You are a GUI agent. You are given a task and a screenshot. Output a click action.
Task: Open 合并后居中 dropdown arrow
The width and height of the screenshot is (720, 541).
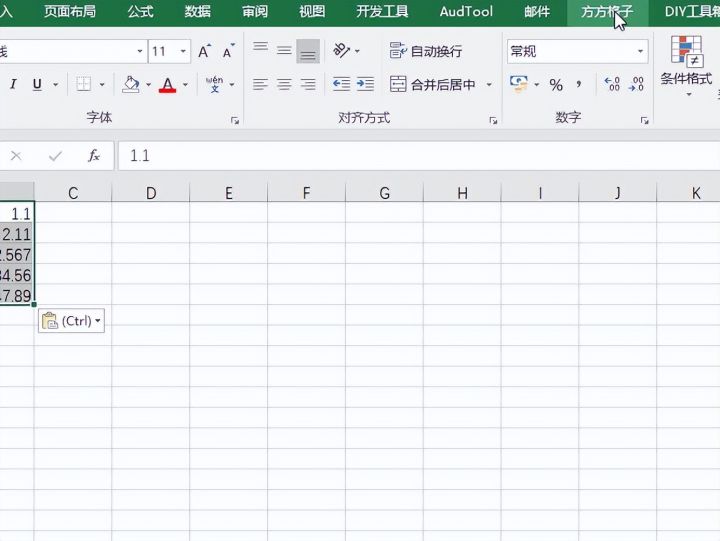pyautogui.click(x=489, y=85)
